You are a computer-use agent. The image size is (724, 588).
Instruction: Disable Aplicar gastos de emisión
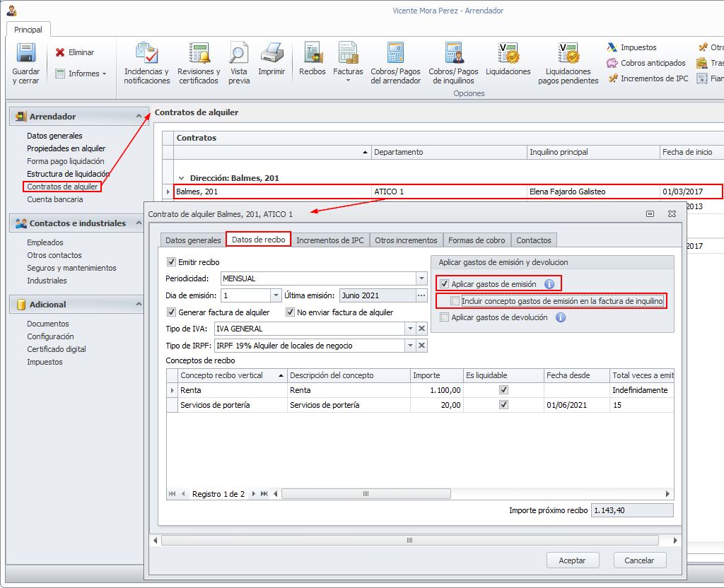pos(444,284)
